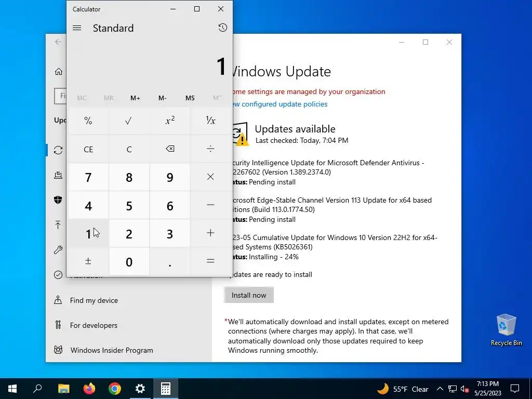Click the x squared key

[x=170, y=121]
